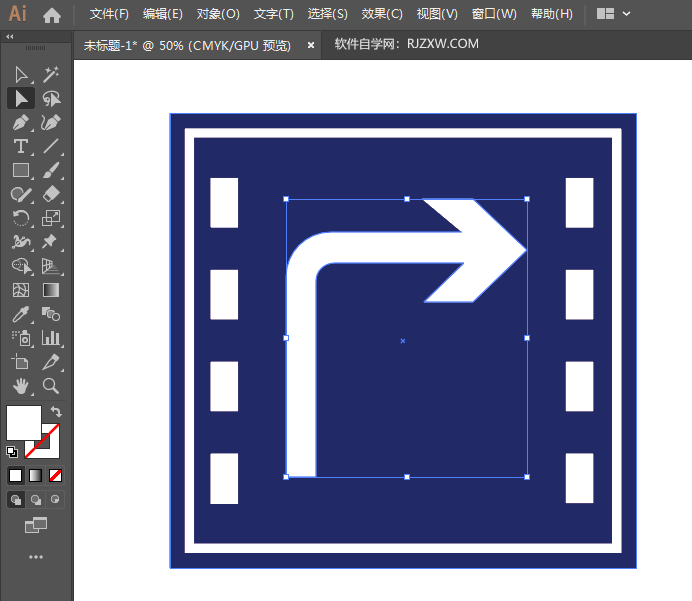
Task: Select the Rotate tool
Action: point(21,218)
